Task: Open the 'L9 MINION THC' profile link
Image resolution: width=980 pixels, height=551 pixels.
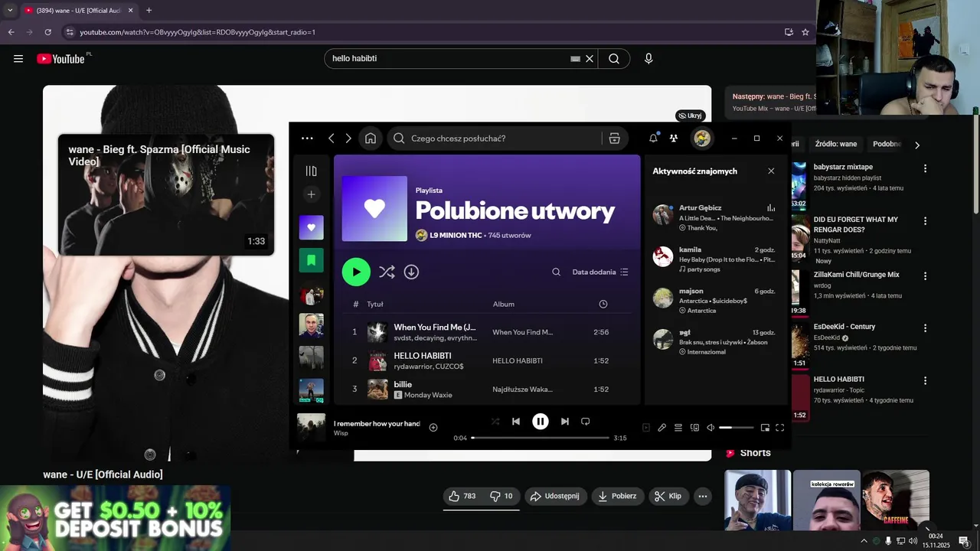Action: click(456, 235)
